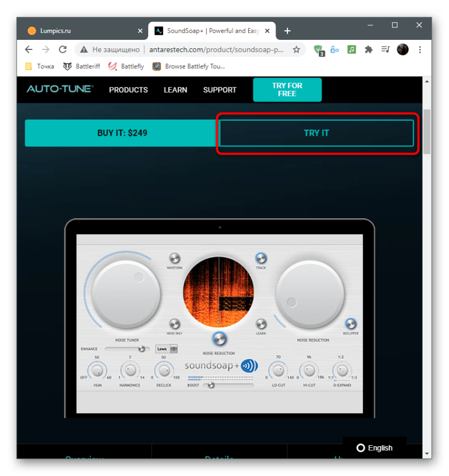
Task: Open the Extensions puzzle piece icon
Action: tap(369, 49)
